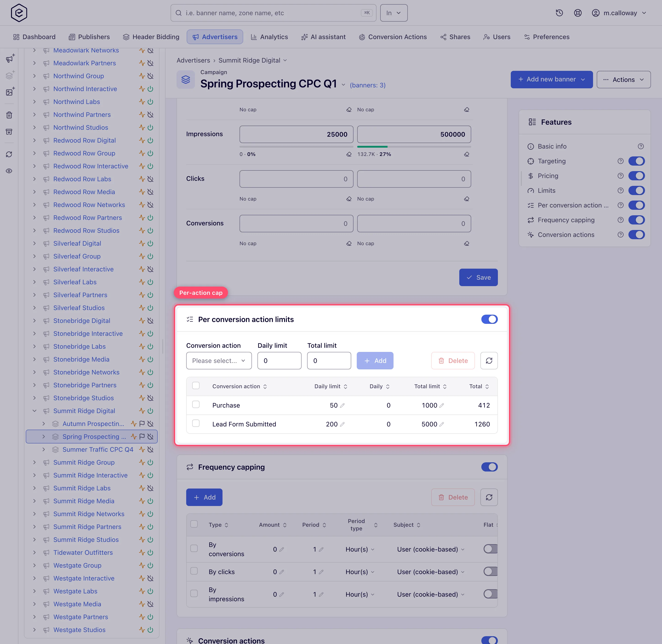Viewport: 662px width, 644px height.
Task: Switch to Conversion Actions tab
Action: [393, 37]
